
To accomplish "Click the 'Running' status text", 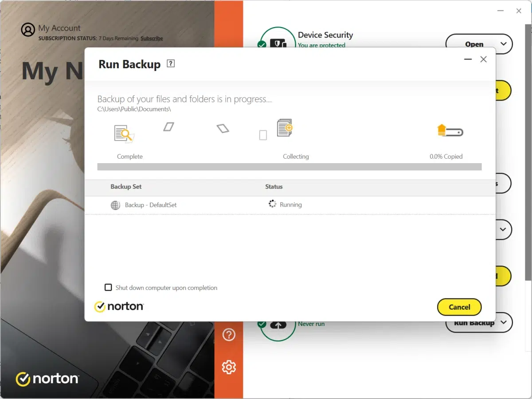I will click(x=291, y=205).
